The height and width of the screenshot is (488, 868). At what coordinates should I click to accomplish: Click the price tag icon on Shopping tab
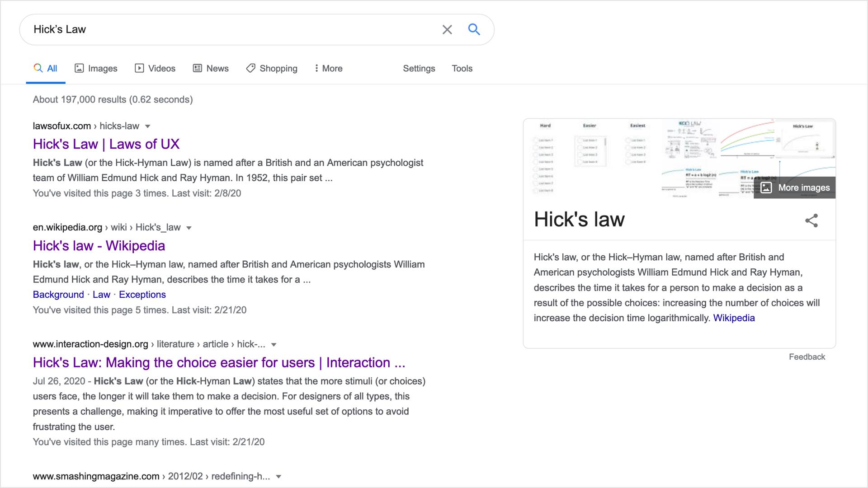250,68
